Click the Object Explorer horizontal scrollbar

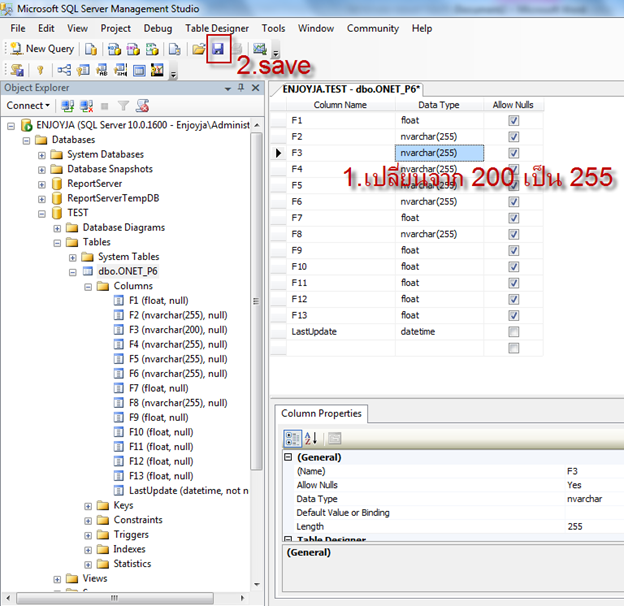click(115, 598)
